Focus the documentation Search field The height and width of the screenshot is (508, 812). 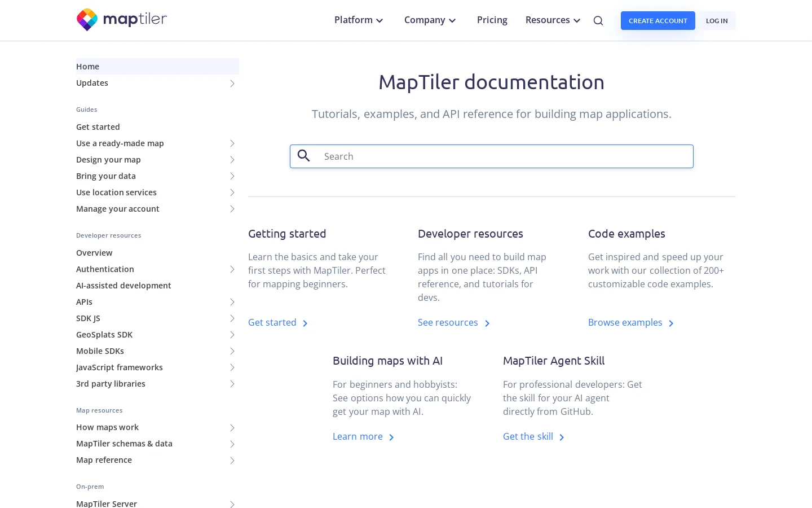point(492,156)
